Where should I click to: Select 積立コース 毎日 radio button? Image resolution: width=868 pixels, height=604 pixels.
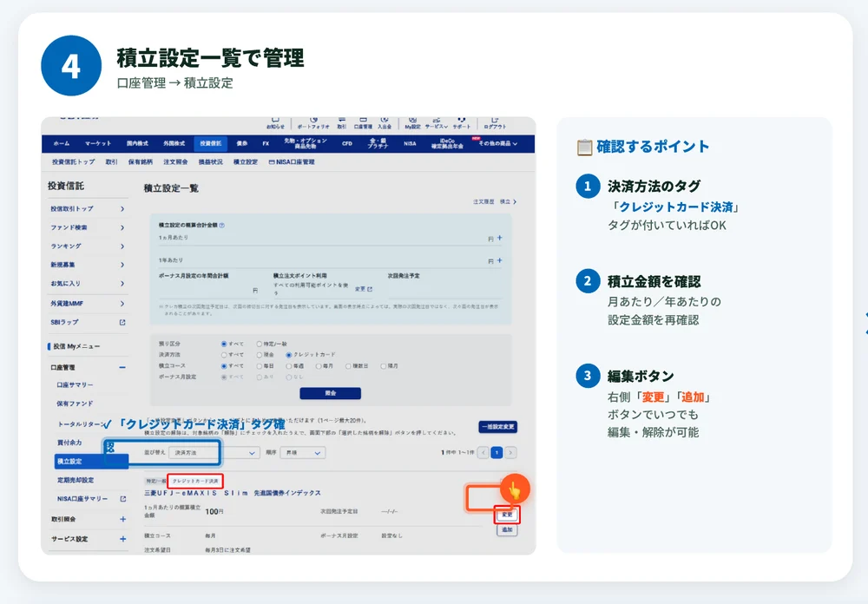[259, 366]
